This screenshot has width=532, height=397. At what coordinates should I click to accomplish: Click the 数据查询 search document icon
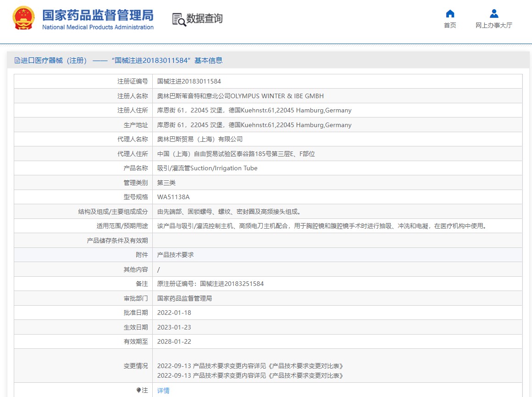click(x=179, y=19)
